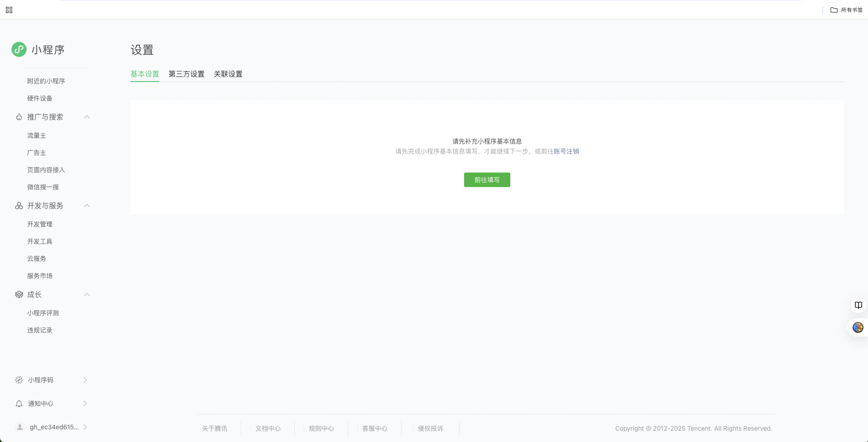This screenshot has height=442, width=868.
Task: Click the green 前往填写 button
Action: click(x=487, y=180)
